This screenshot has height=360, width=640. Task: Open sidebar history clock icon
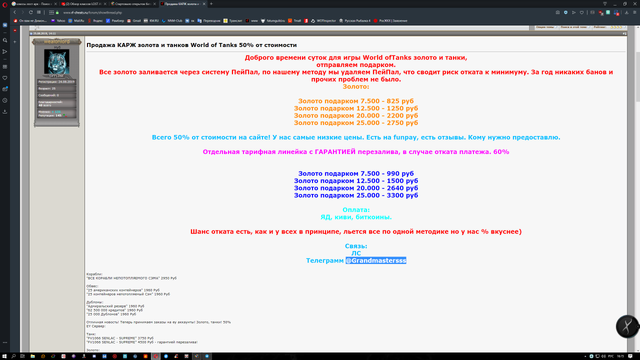(x=5, y=100)
